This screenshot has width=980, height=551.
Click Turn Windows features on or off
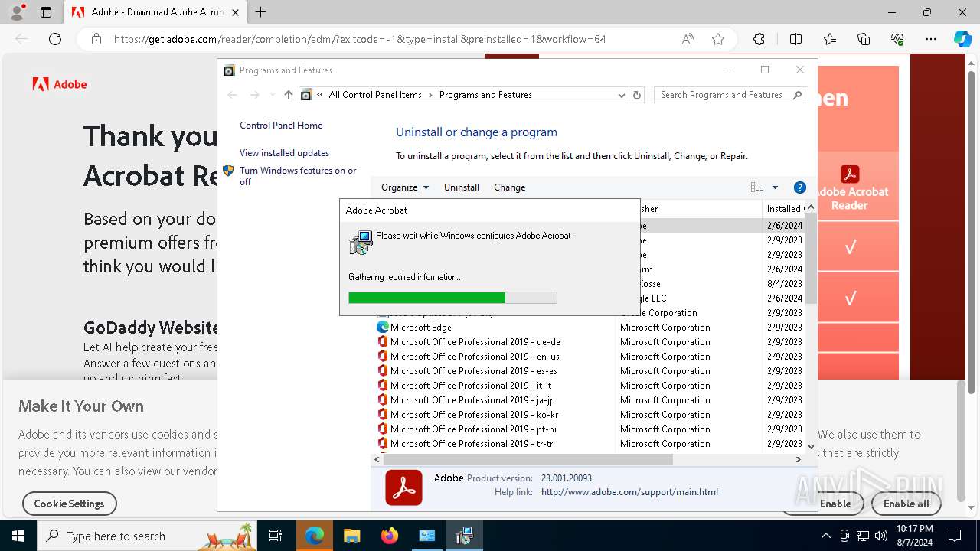coord(298,176)
